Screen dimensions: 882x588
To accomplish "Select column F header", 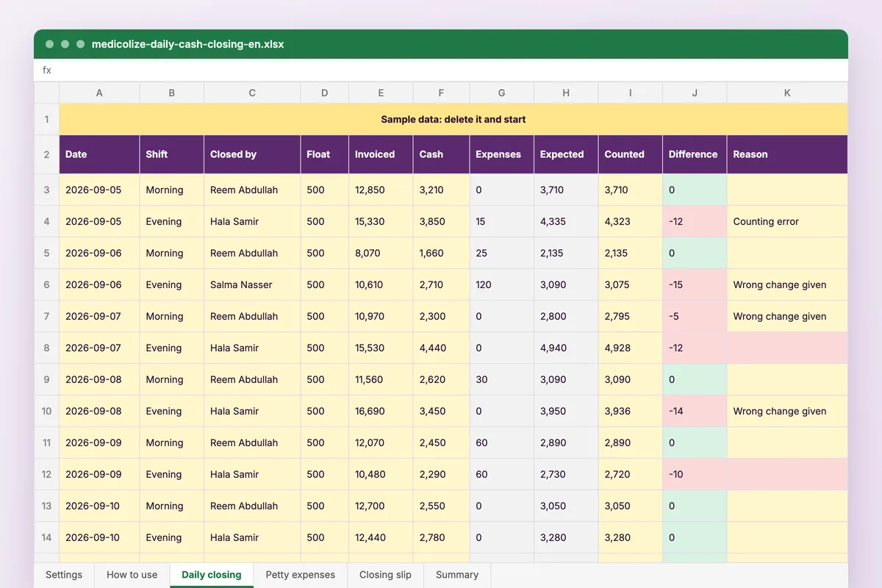I will (441, 93).
